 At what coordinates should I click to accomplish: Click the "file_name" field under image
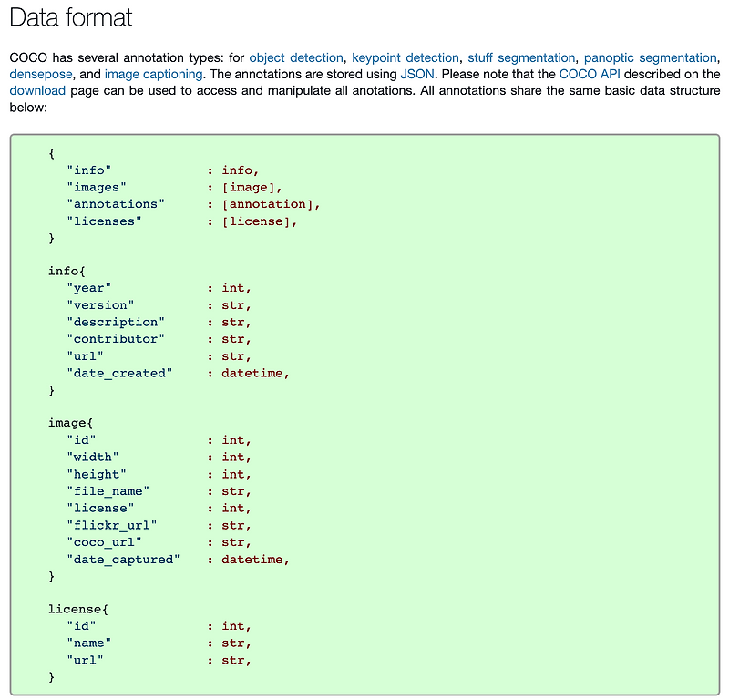(x=110, y=491)
